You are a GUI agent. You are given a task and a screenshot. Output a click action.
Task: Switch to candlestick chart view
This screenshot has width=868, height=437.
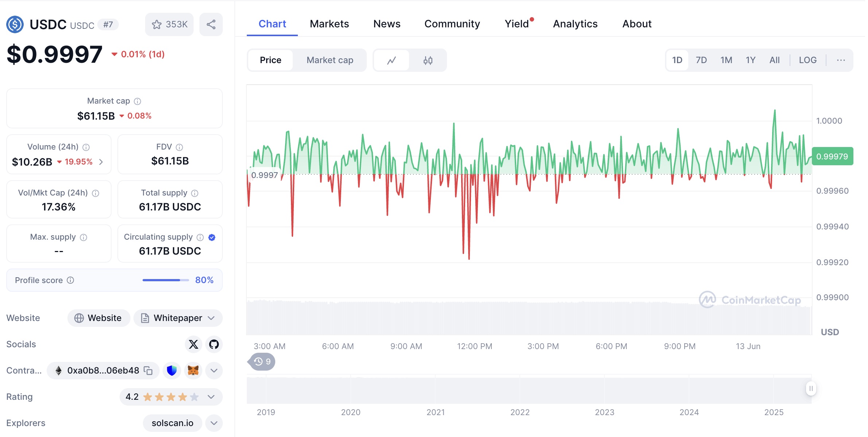pyautogui.click(x=428, y=60)
